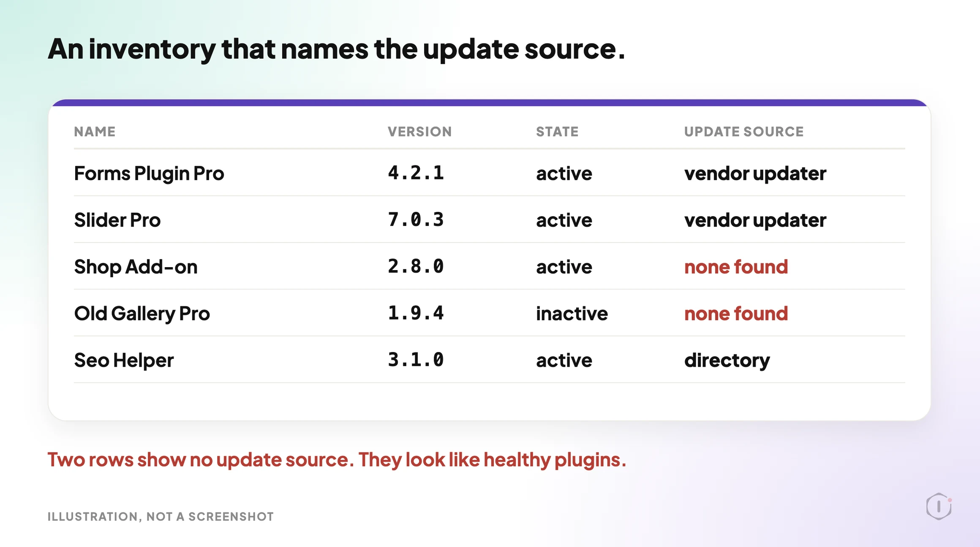Select version 3.1.0 value
Screen dimensions: 980x547
click(416, 360)
